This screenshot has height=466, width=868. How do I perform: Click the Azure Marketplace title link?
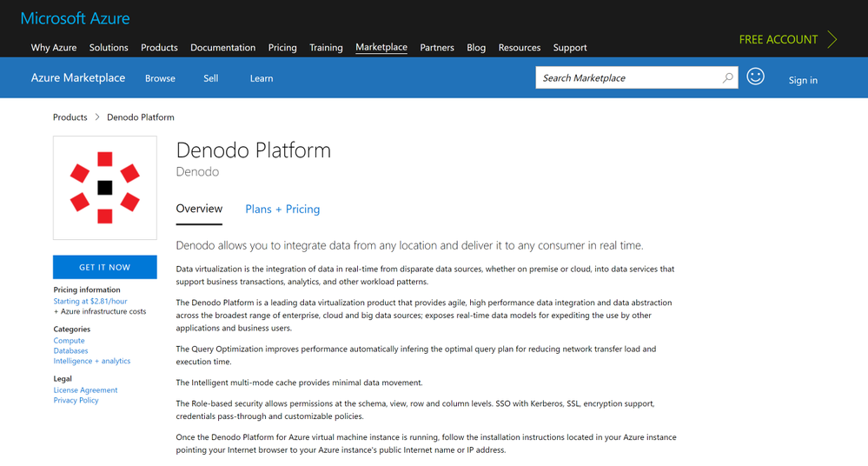78,77
